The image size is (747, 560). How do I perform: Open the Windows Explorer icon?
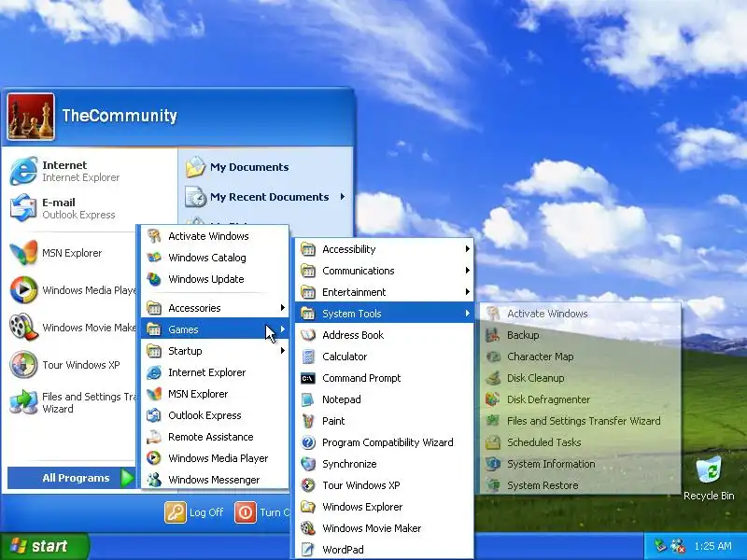point(308,507)
